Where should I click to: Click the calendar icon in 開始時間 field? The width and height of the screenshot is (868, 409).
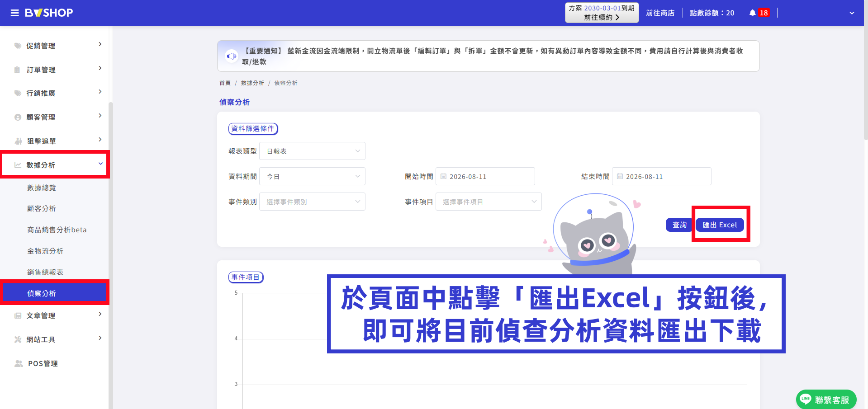444,176
